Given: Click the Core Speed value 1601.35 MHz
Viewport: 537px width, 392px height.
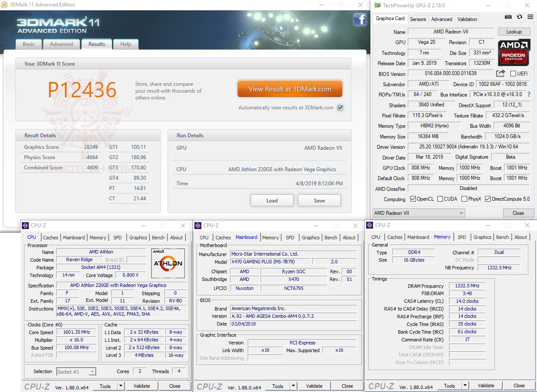Looking at the screenshot, I should tap(77, 332).
